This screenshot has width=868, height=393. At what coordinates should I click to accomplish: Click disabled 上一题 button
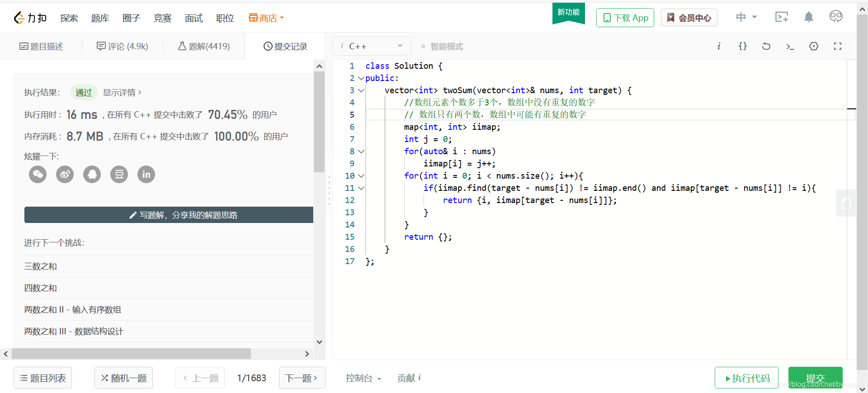point(200,378)
